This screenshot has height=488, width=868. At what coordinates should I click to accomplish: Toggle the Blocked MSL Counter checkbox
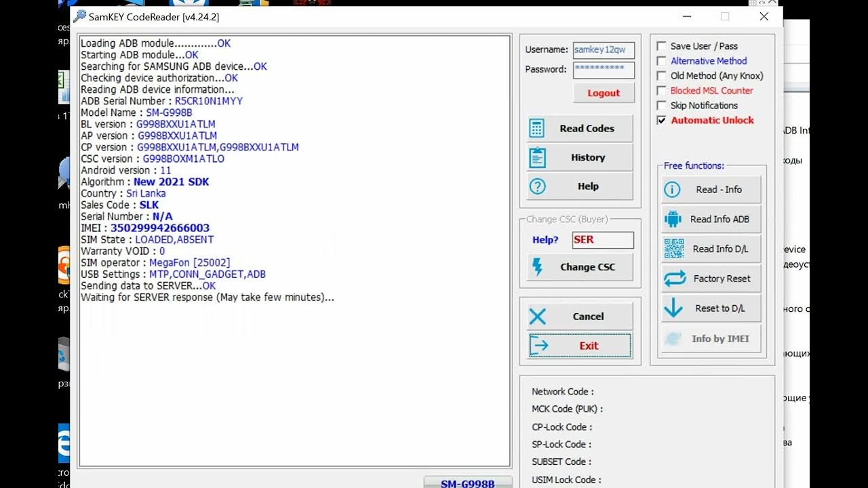pyautogui.click(x=662, y=91)
